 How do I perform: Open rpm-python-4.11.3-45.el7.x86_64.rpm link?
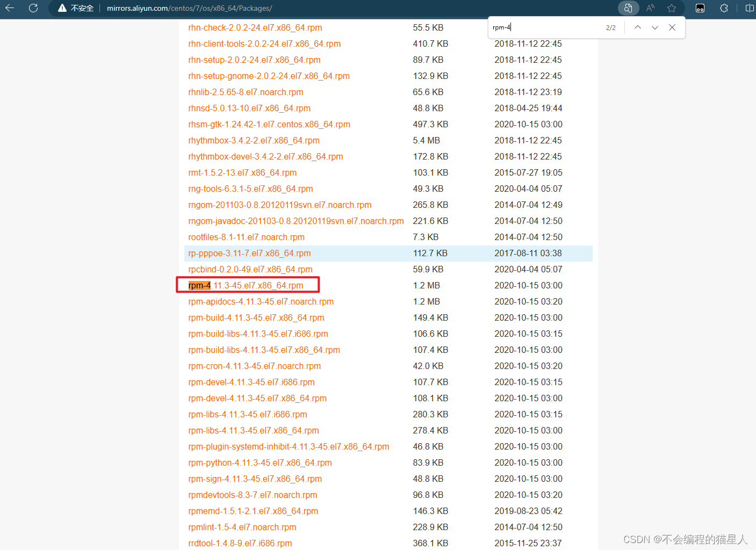click(260, 462)
